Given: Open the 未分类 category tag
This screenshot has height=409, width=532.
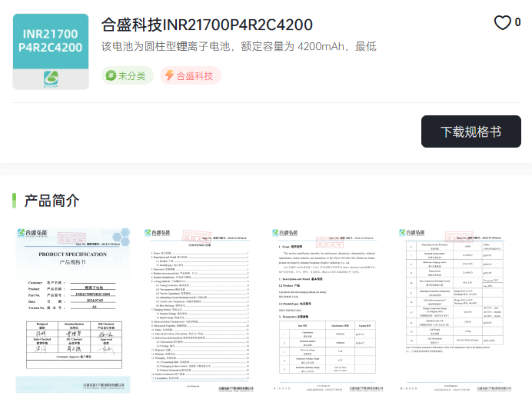Looking at the screenshot, I should pos(127,75).
